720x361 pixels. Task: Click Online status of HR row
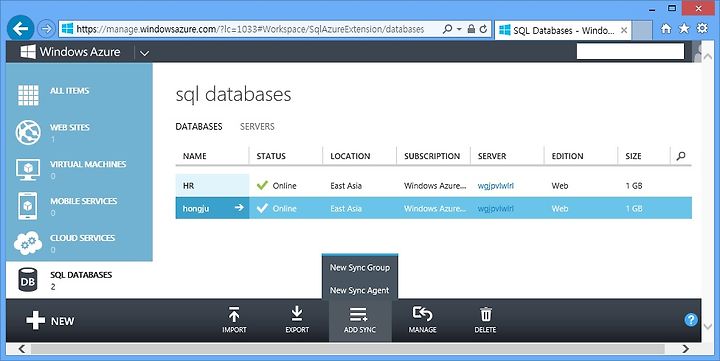coord(284,186)
